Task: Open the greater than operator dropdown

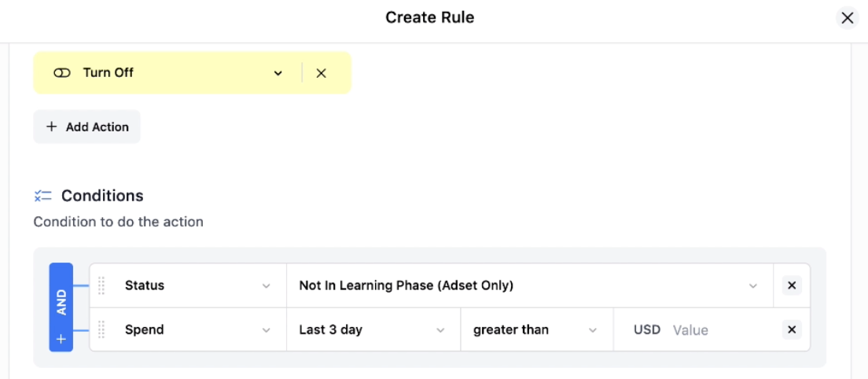Action: 536,329
